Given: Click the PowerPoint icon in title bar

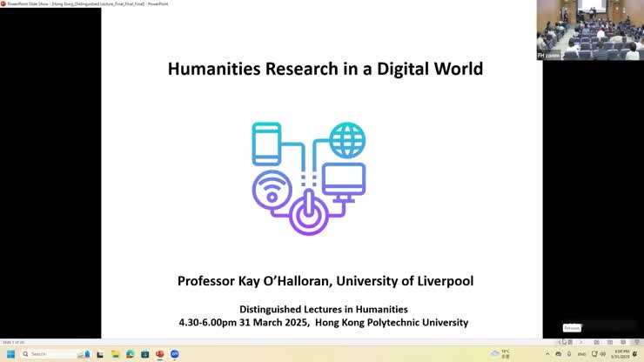Looking at the screenshot, I should [x=3, y=3].
